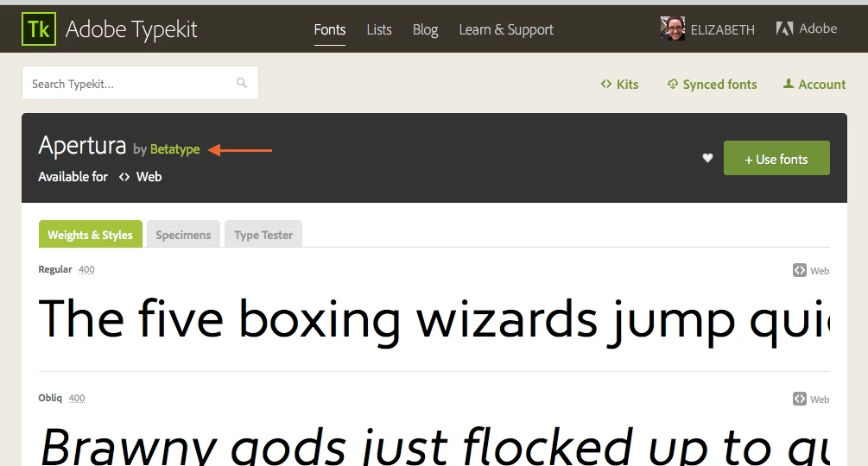Open the Lists menu item
This screenshot has width=868, height=466.
tap(379, 29)
